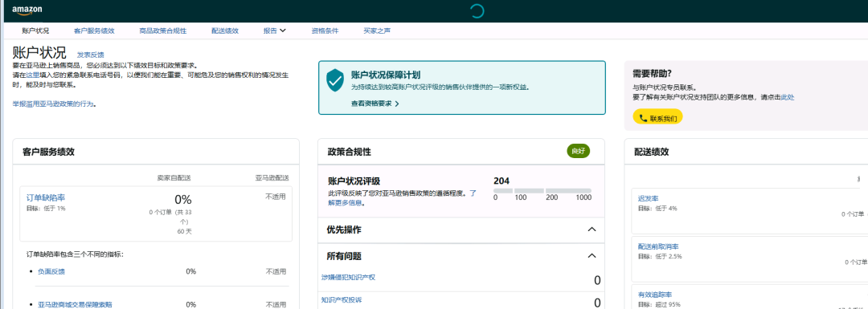Open the 有效追踪率 metric link

(655, 295)
